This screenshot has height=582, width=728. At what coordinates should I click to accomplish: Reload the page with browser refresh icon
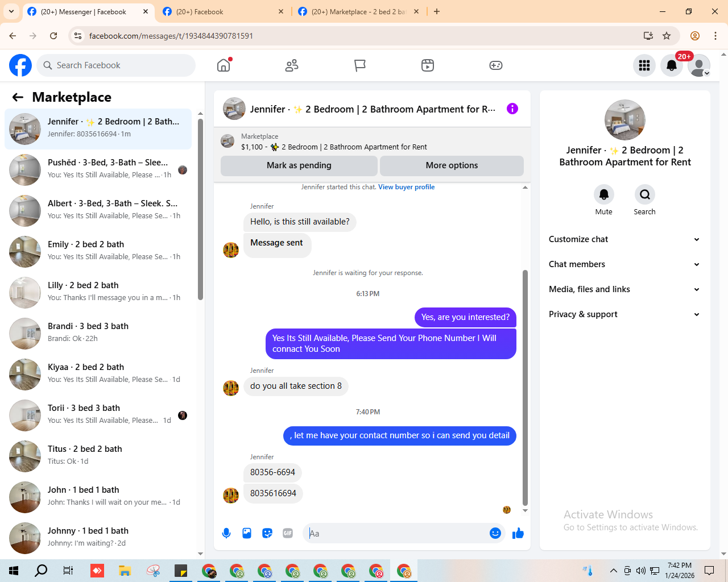[53, 36]
